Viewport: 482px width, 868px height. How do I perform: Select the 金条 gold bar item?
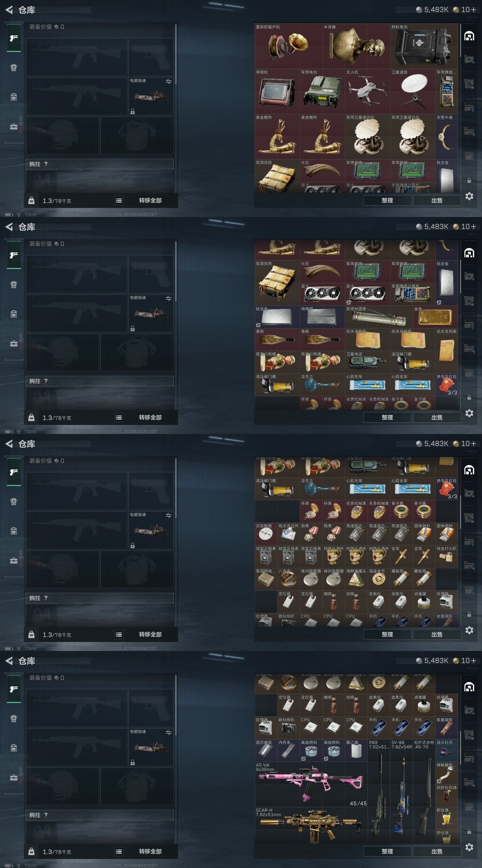[x=435, y=317]
